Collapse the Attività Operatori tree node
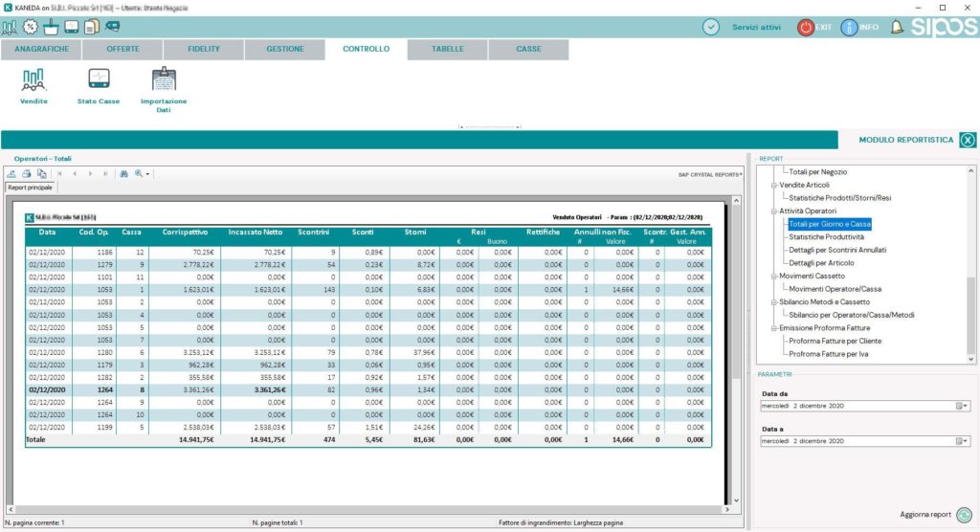This screenshot has width=980, height=532. point(775,211)
